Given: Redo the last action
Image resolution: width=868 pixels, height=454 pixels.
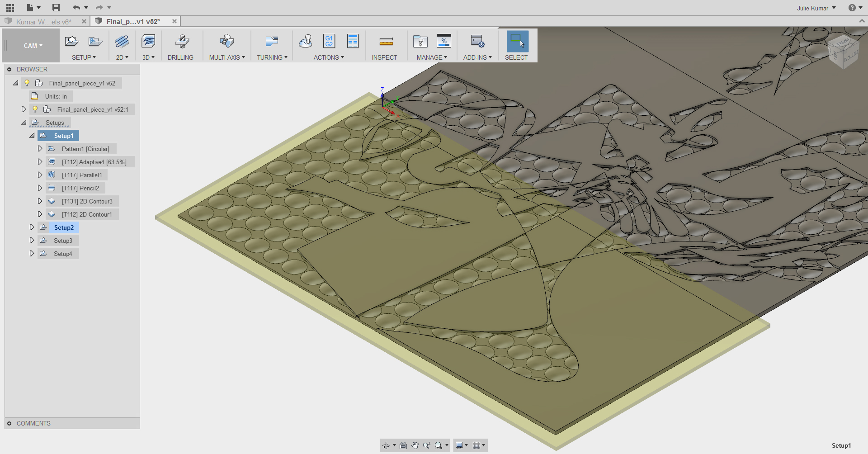Looking at the screenshot, I should coord(99,8).
